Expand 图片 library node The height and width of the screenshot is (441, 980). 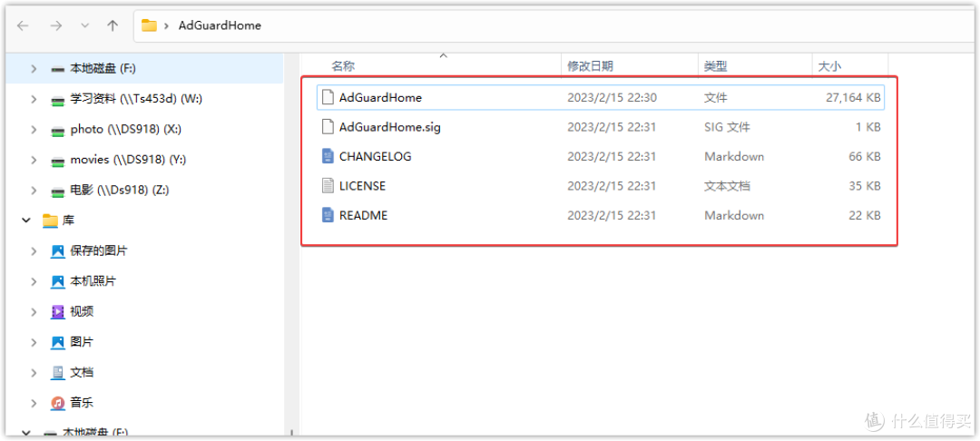click(x=34, y=342)
